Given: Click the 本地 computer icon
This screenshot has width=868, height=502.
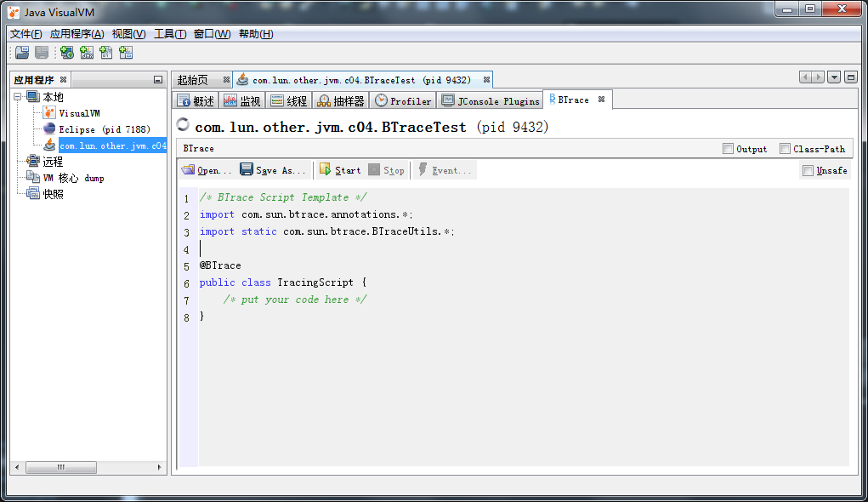Looking at the screenshot, I should click(x=33, y=97).
